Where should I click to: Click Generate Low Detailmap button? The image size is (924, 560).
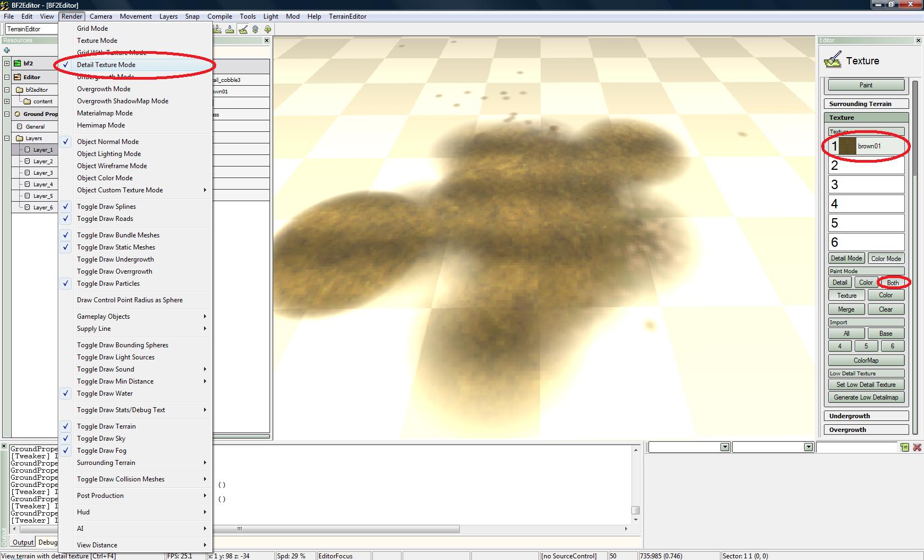point(866,397)
